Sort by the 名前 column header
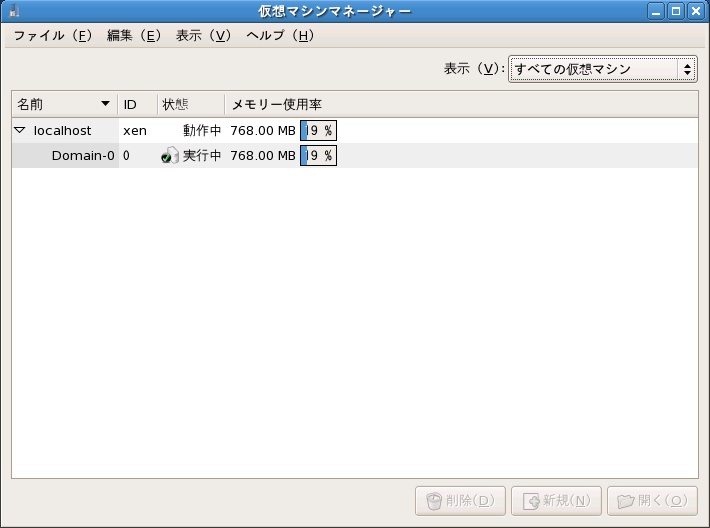Image resolution: width=710 pixels, height=528 pixels. tap(64, 105)
